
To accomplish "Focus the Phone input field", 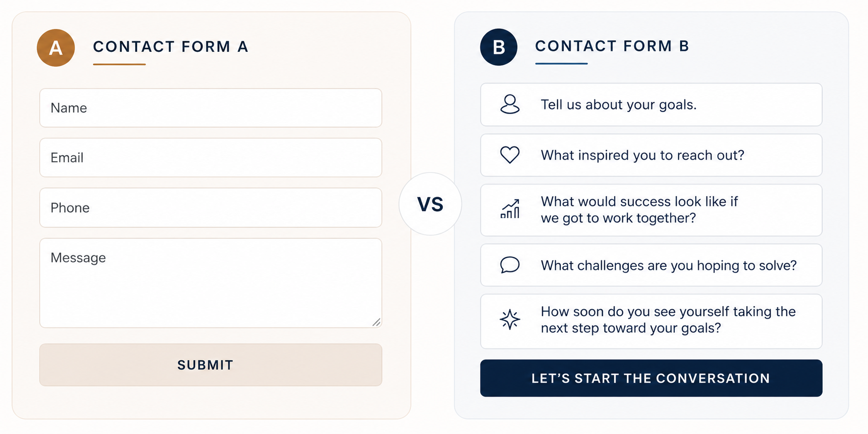I will coord(210,207).
